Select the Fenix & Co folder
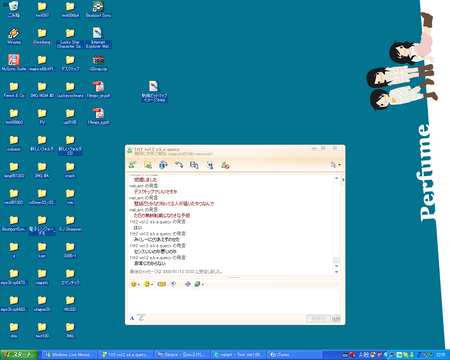Image resolution: width=450 pixels, height=360 pixels. pos(14,89)
